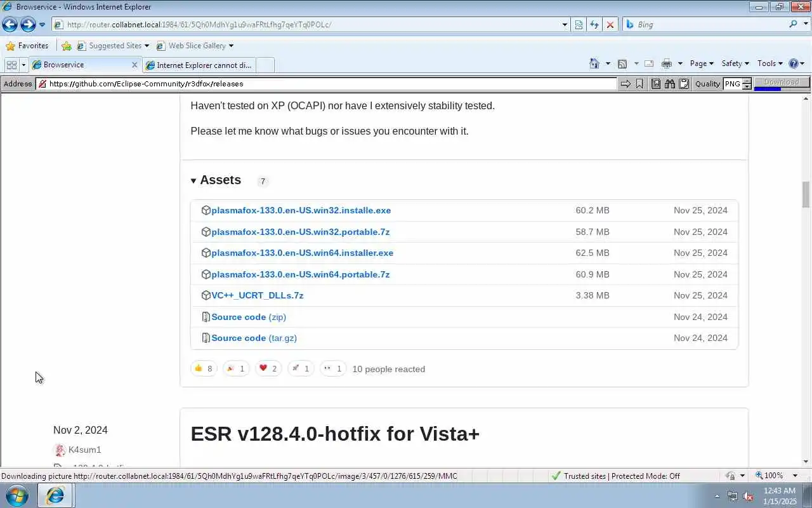
Task: Click the muted volume tray icon
Action: (749, 497)
